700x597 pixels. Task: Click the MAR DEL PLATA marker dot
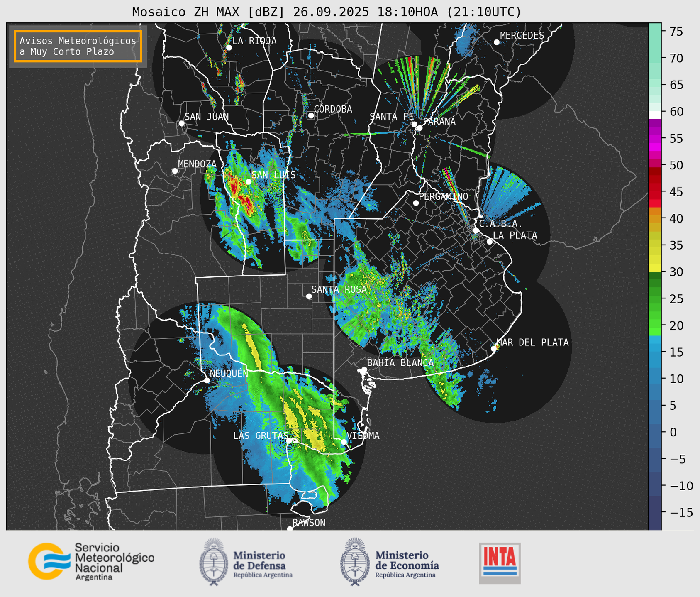tap(494, 349)
